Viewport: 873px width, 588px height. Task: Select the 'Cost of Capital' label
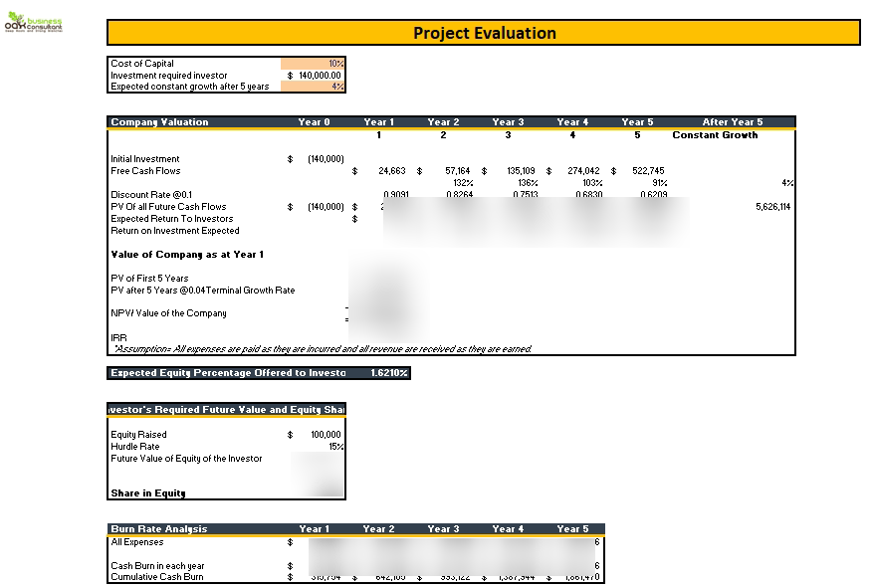[x=142, y=64]
